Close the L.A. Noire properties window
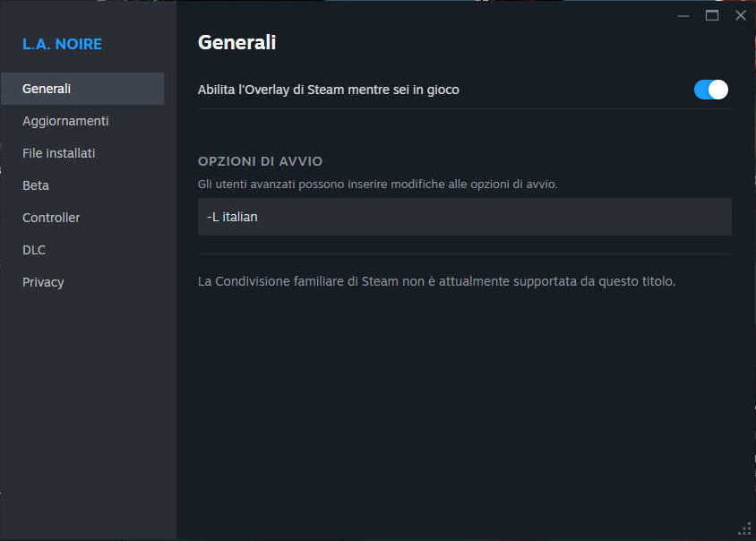This screenshot has width=756, height=541. point(740,15)
